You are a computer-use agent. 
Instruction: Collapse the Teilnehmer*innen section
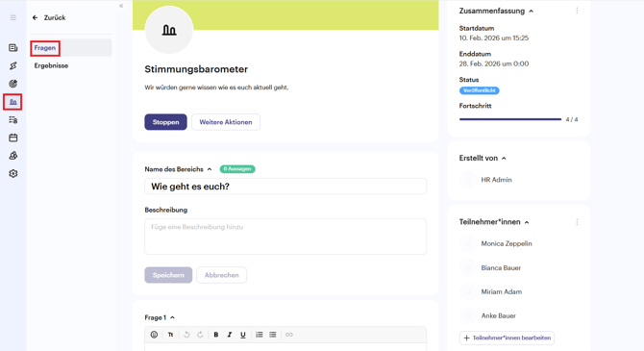[x=527, y=222]
